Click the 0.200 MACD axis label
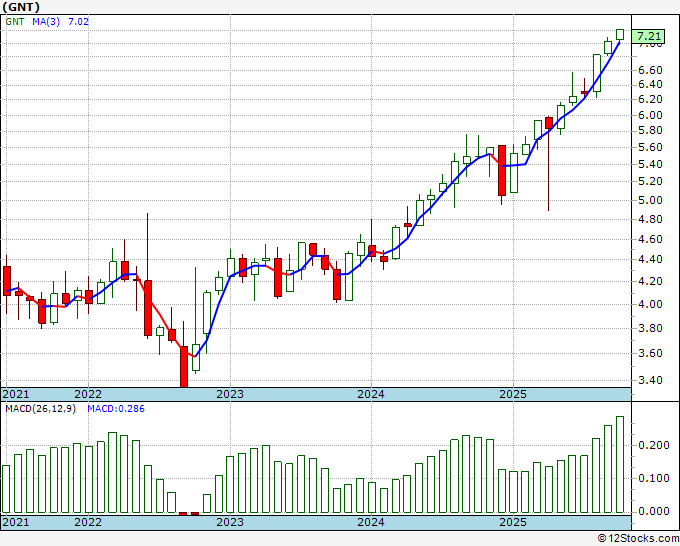Viewport: 680px width, 546px height. click(654, 445)
